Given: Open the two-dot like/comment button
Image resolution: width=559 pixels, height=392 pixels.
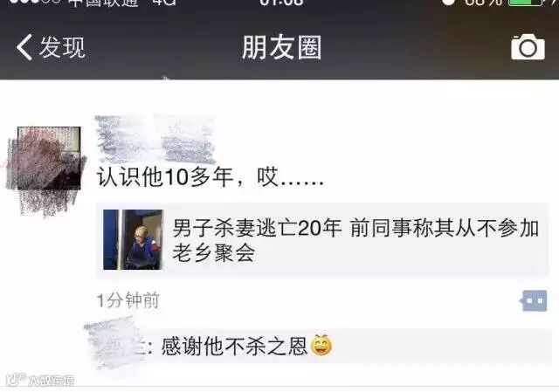Looking at the screenshot, I should [x=534, y=301].
